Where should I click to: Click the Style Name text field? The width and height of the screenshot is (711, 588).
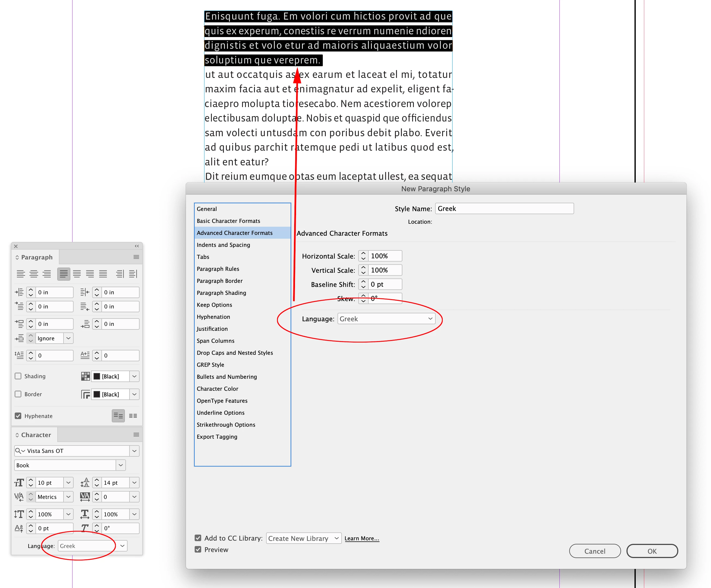tap(504, 208)
